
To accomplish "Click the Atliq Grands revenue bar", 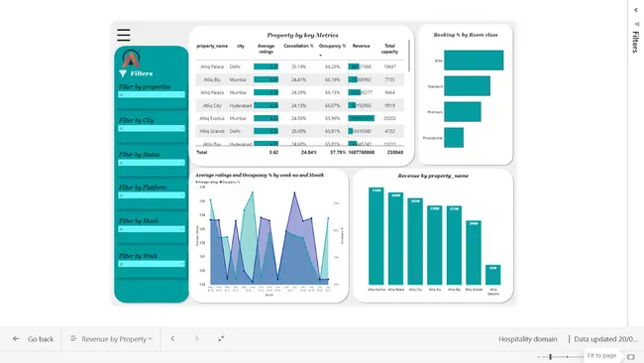I will click(474, 253).
